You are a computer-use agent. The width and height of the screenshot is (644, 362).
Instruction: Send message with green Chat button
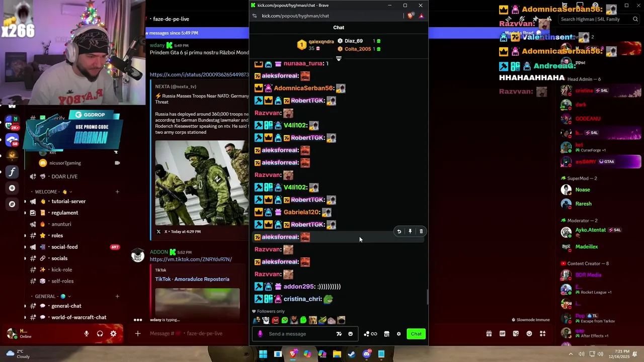point(416,334)
